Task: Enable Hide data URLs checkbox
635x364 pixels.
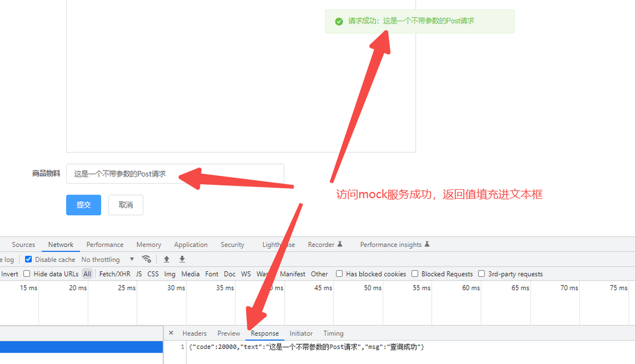Action: pyautogui.click(x=26, y=274)
